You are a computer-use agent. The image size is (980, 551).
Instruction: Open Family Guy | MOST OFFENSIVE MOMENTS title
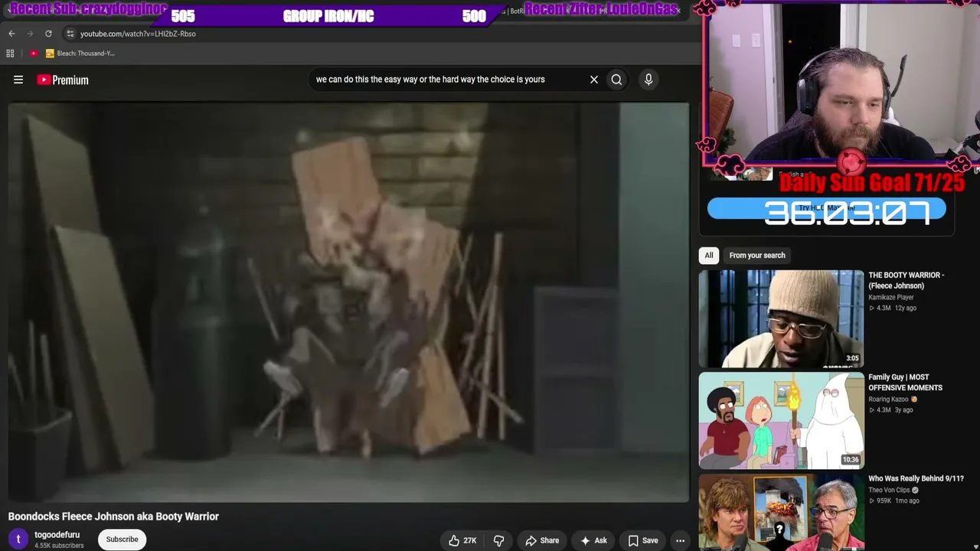click(906, 382)
